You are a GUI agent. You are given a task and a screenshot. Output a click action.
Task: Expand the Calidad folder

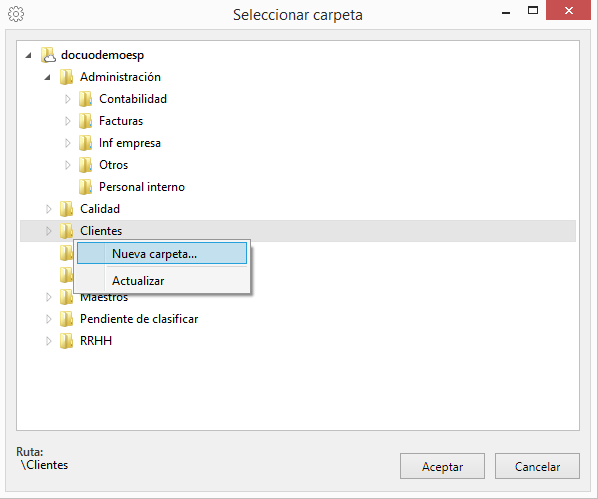pyautogui.click(x=48, y=209)
